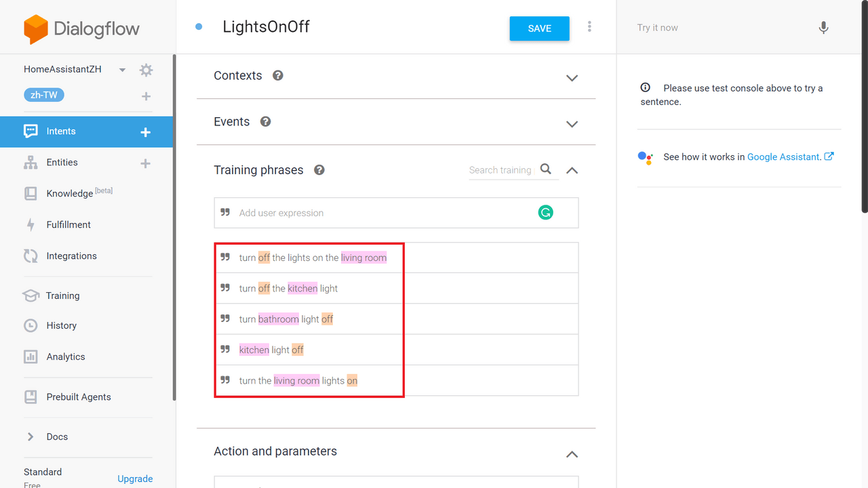Create new entity with the plus icon
This screenshot has height=488, width=868.
(145, 163)
